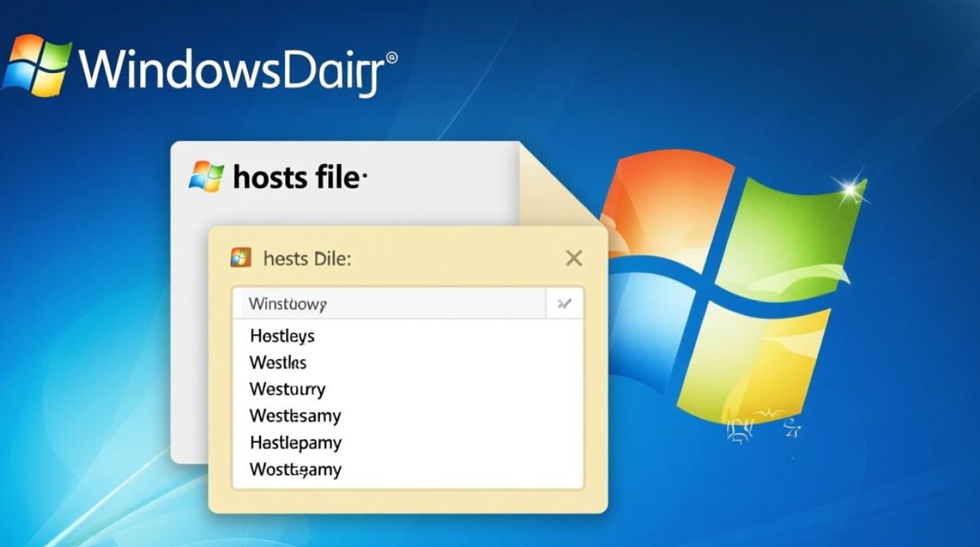Viewport: 980px width, 547px height.
Task: Click the small Windows icon in the dialog header
Action: point(241,257)
